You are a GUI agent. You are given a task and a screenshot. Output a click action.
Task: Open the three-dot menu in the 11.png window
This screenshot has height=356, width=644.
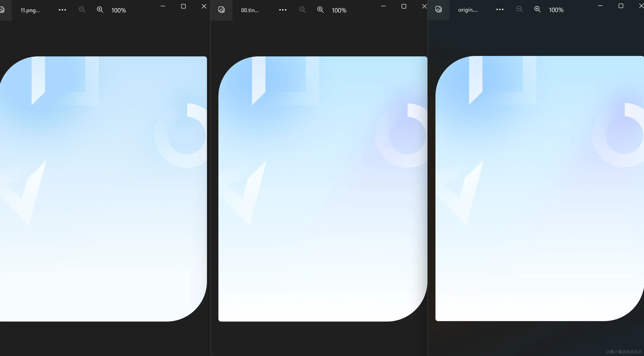point(62,10)
